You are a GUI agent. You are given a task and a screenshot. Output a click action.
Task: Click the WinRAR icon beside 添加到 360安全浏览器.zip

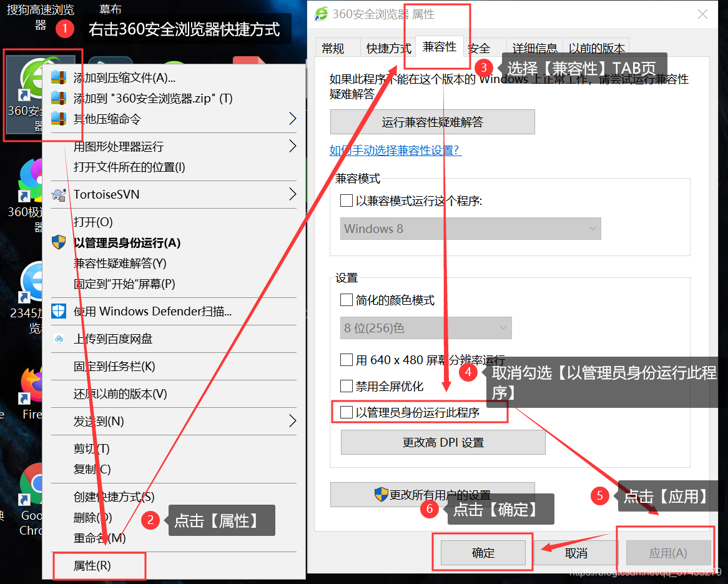pyautogui.click(x=59, y=98)
